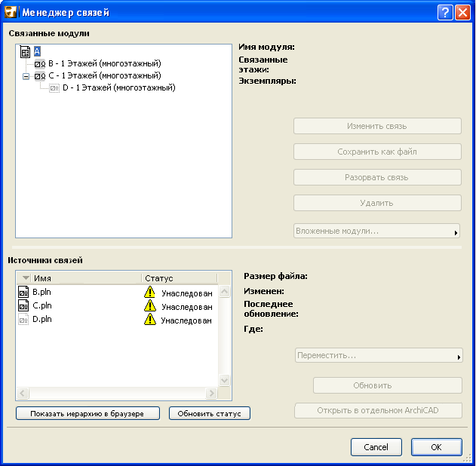This screenshot has height=466, width=476.
Task: Close the Менеджер связей dialog
Action: [462, 13]
